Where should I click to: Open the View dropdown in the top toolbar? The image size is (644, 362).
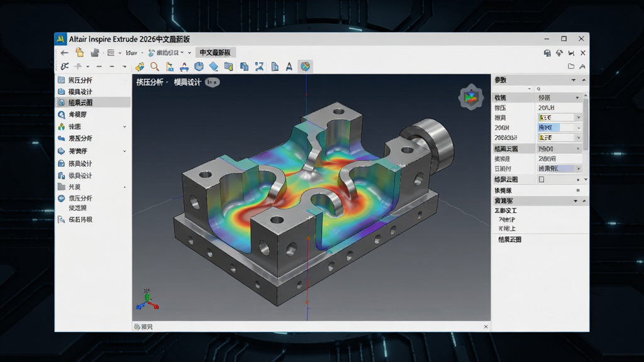[x=134, y=53]
